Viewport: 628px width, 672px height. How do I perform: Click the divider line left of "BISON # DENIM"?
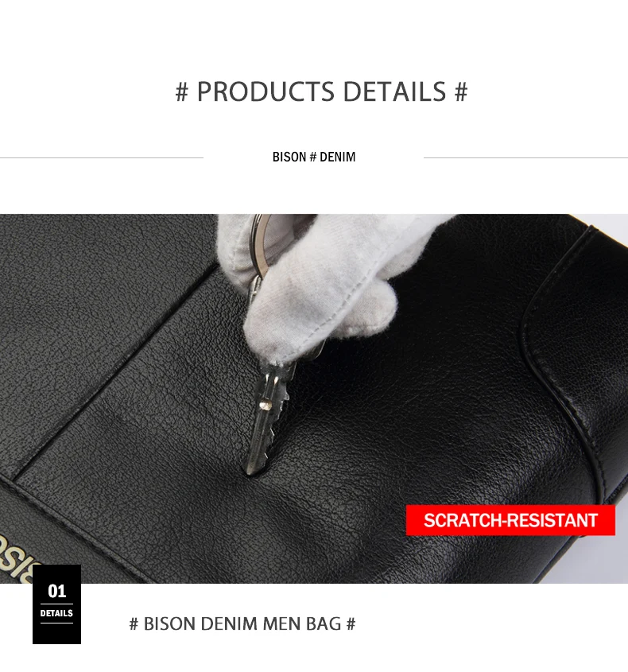tap(102, 157)
